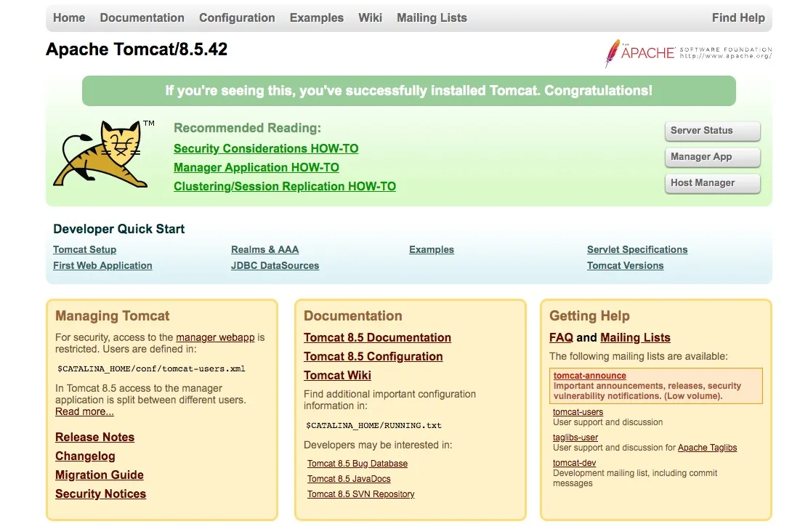Open First Web Application link
Screen dimensions: 808x532
102,265
